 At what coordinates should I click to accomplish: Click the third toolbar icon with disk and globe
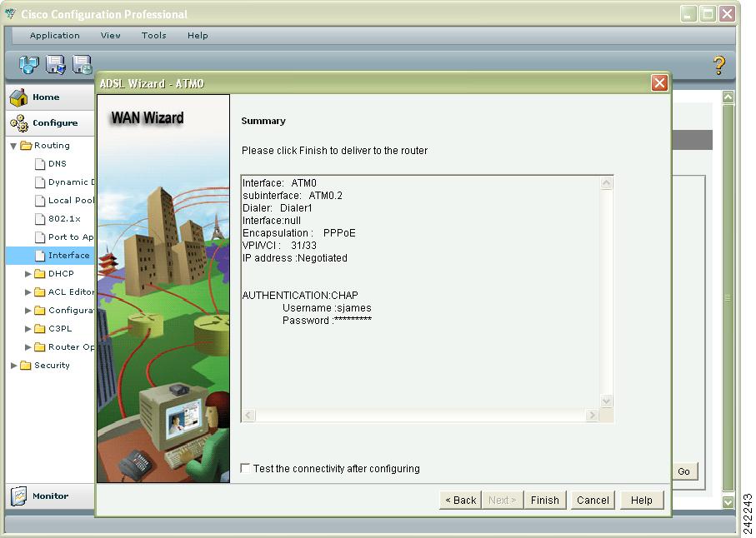82,64
